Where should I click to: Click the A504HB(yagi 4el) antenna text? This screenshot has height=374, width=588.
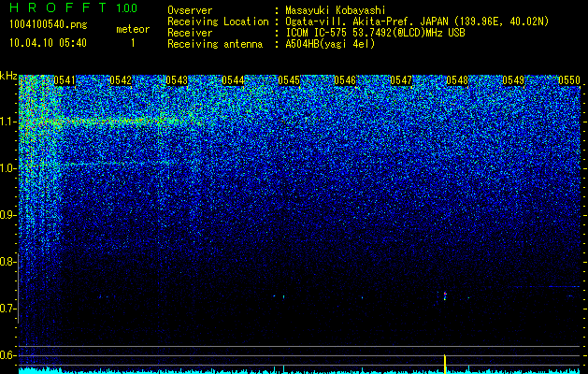(330, 44)
